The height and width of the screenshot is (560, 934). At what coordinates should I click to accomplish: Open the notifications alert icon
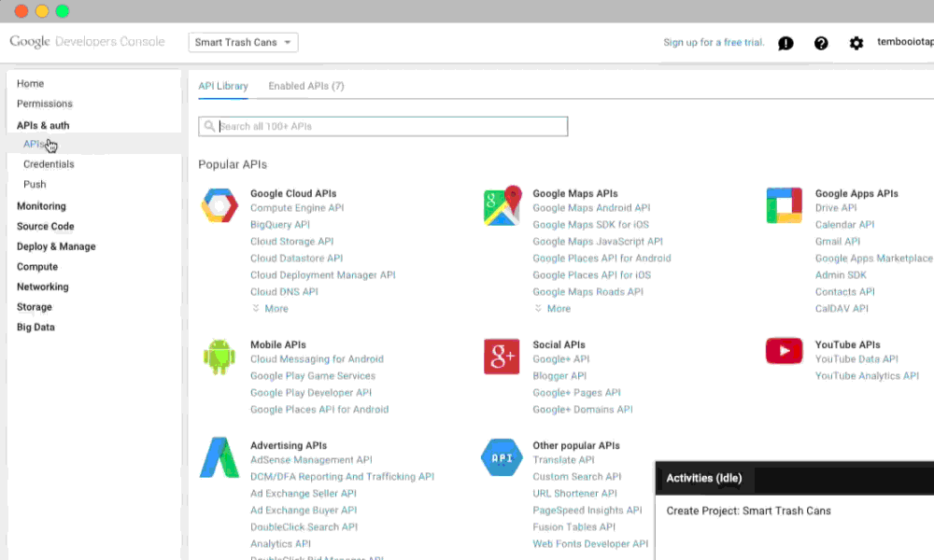click(785, 43)
